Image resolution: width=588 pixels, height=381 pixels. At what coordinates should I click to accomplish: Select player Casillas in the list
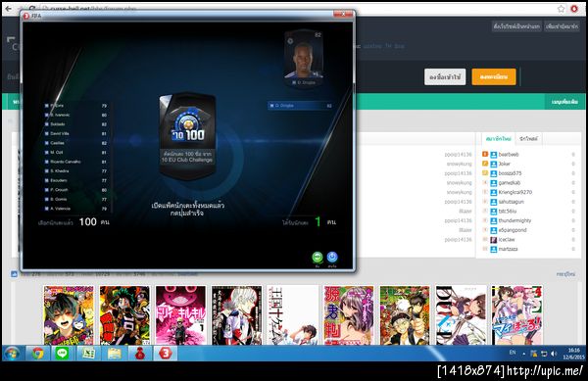(x=75, y=143)
